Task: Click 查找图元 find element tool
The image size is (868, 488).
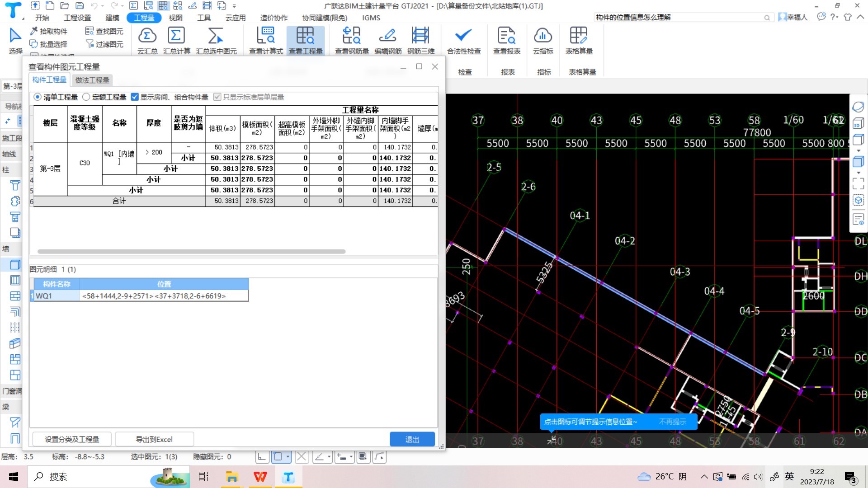Action: pos(104,31)
